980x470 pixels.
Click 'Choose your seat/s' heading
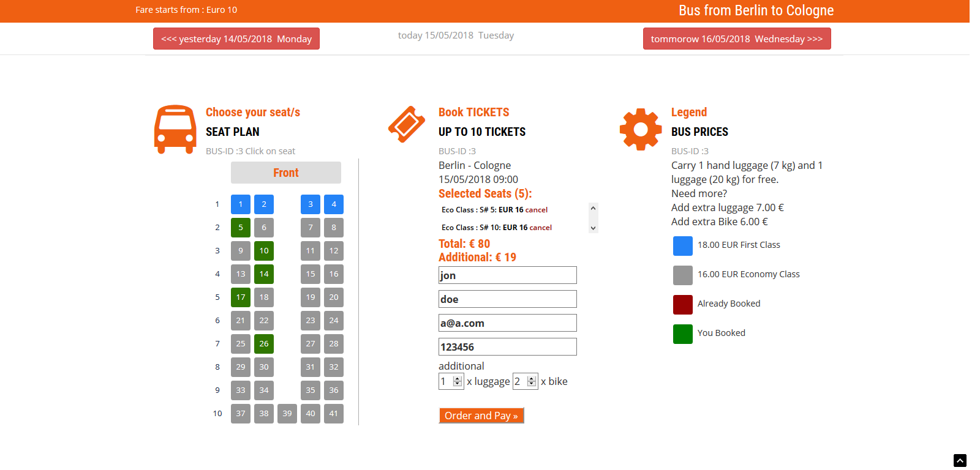[253, 112]
